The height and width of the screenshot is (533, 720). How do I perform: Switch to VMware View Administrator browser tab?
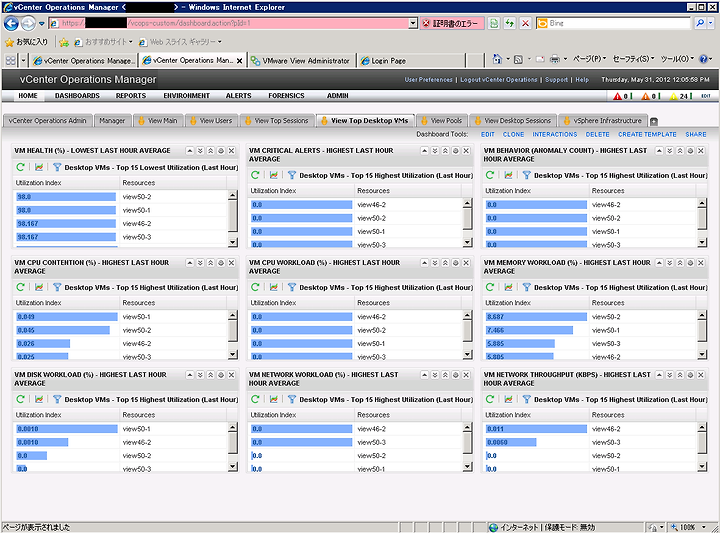point(302,60)
